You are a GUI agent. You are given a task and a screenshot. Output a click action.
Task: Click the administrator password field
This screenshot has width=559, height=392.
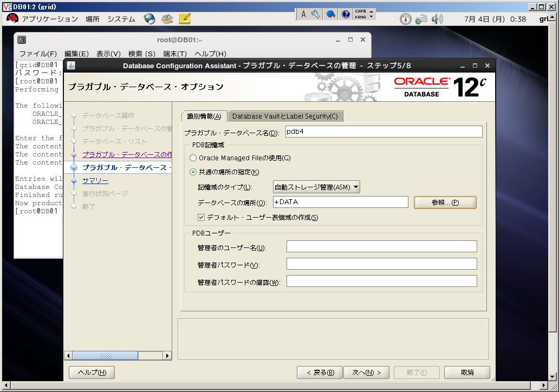click(381, 264)
